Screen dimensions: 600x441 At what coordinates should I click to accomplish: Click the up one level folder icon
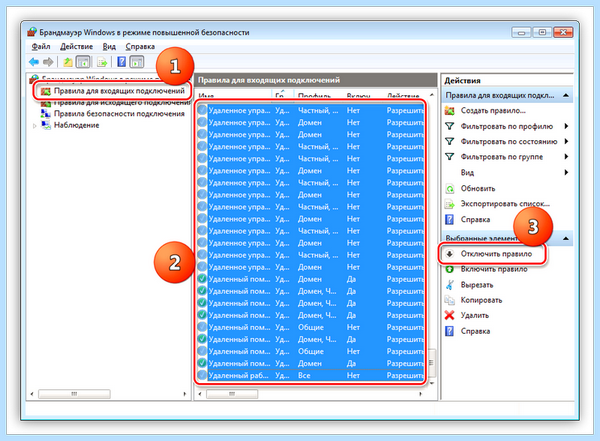coord(68,62)
